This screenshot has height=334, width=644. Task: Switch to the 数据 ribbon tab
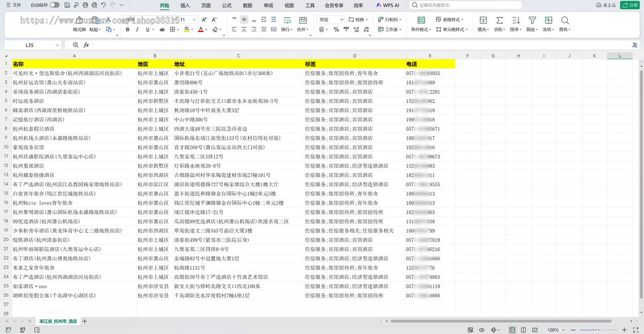pos(247,5)
